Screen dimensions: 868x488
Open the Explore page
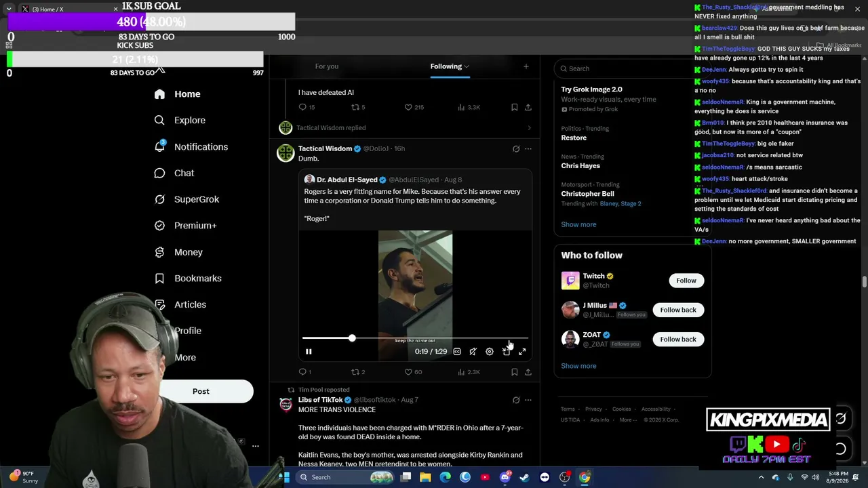point(180,121)
